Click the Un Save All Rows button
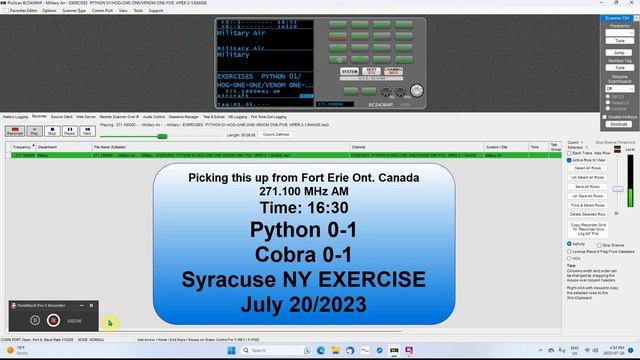The width and height of the screenshot is (640, 360). [x=587, y=196]
